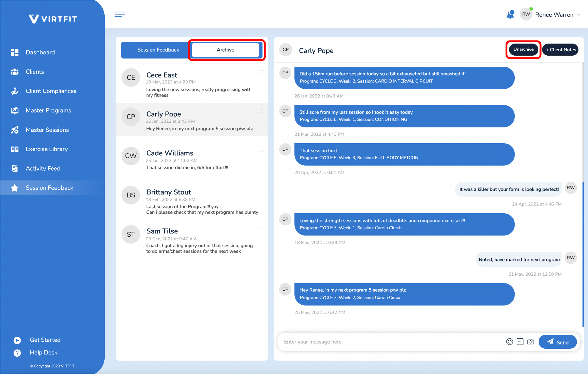
Task: Click the VIRTFIT logo
Action: [x=53, y=19]
